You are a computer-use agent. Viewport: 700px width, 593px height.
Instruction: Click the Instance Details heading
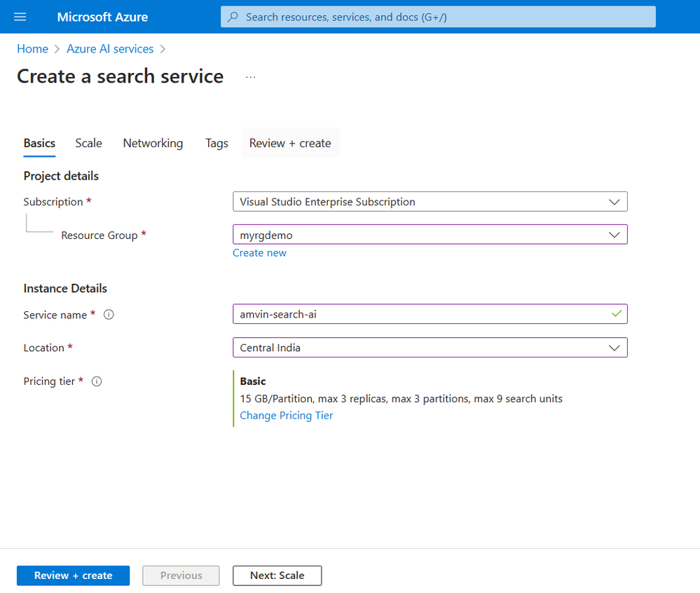(x=65, y=289)
